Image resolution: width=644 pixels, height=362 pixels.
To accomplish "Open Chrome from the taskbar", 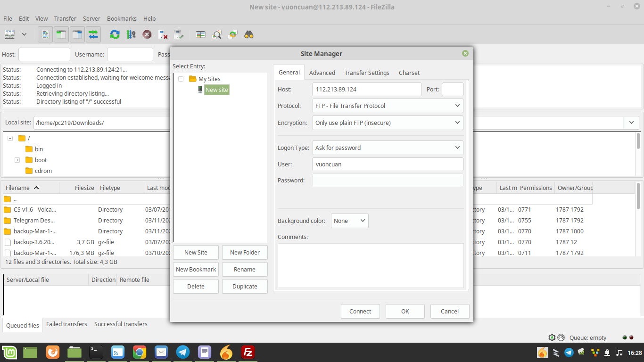I will (x=139, y=352).
